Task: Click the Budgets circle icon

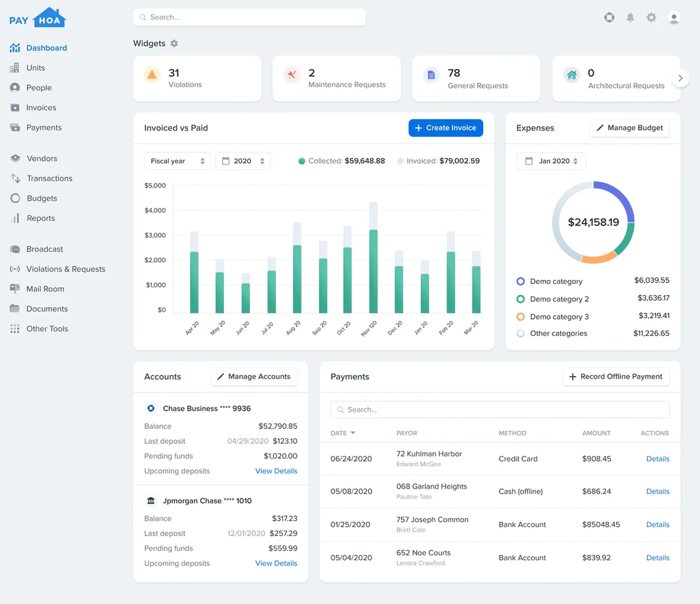Action: coord(15,198)
